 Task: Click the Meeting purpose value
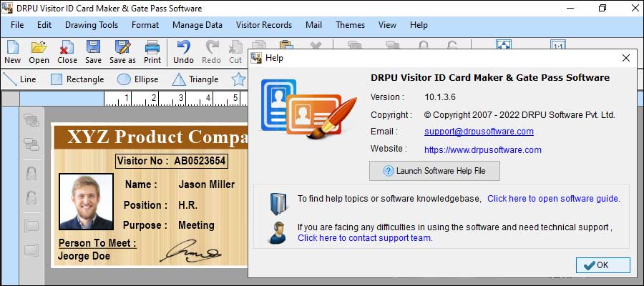[x=196, y=225]
